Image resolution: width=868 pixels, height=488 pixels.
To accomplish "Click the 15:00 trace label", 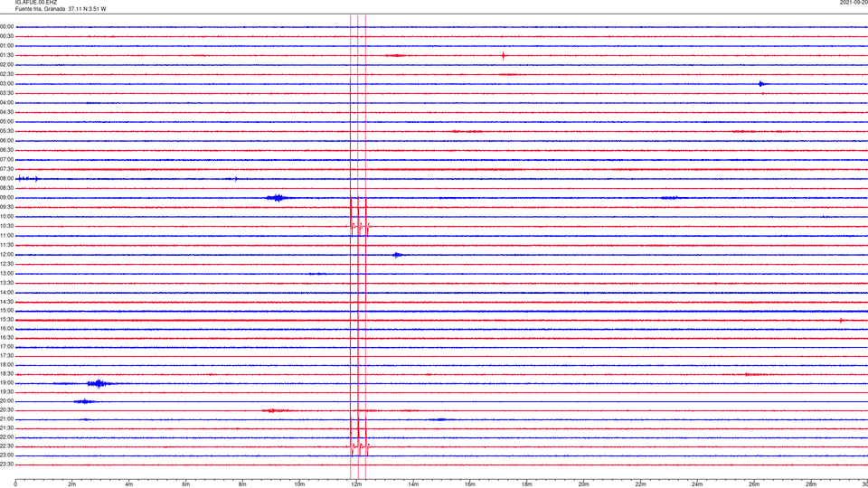I will tap(6, 310).
